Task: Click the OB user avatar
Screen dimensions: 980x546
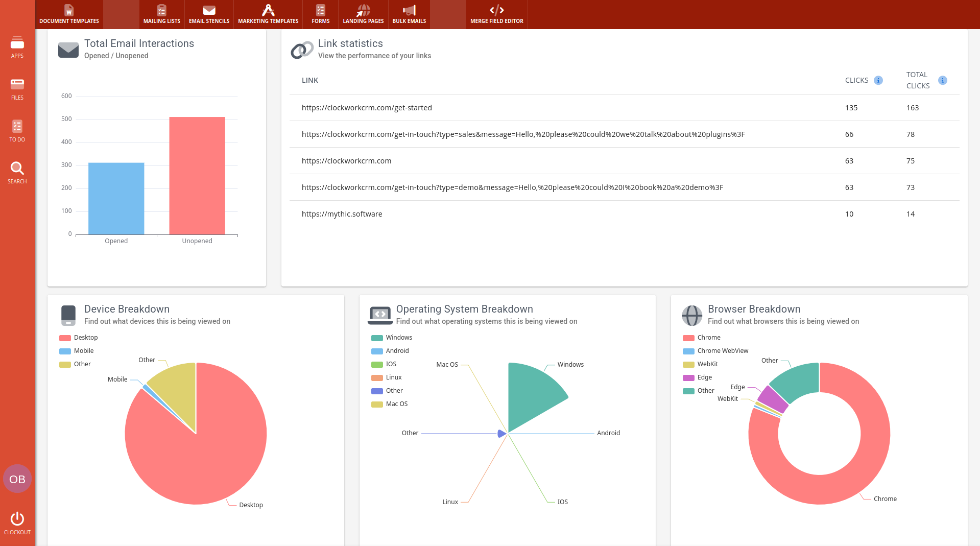Action: (x=17, y=479)
